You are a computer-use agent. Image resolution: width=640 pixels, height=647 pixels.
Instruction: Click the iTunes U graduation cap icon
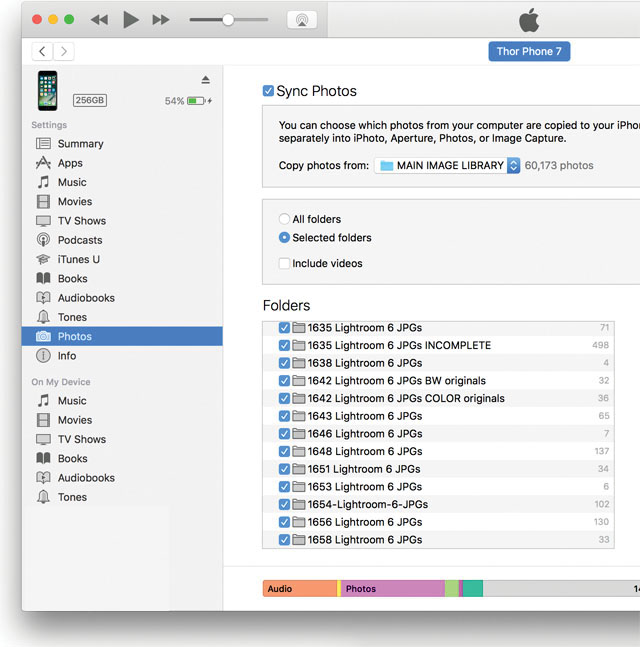click(43, 259)
